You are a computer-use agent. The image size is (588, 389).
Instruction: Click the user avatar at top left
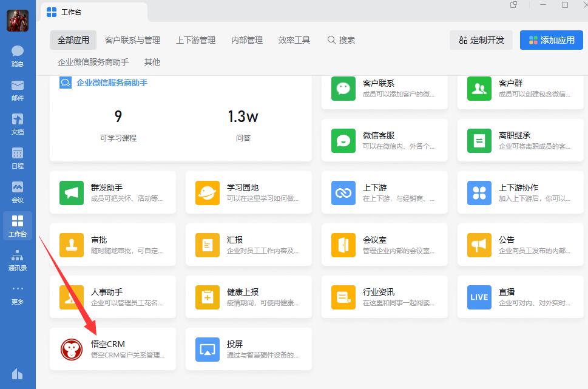(x=18, y=21)
